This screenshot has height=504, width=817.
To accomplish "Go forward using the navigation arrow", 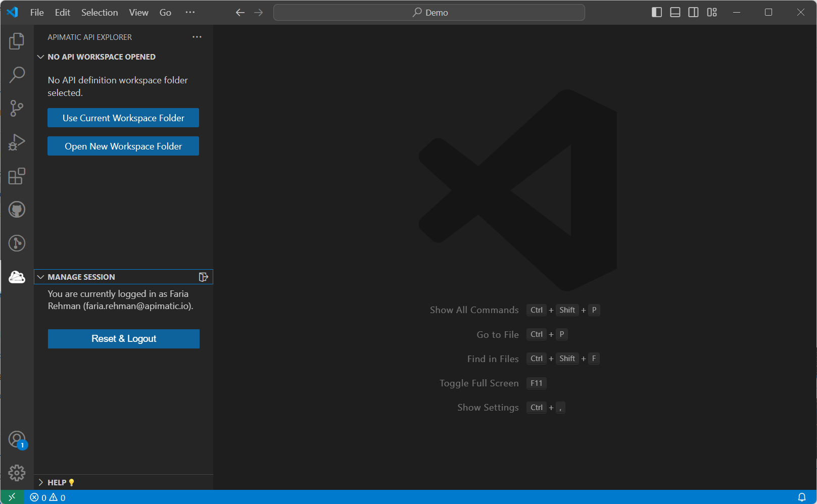I will tap(259, 13).
